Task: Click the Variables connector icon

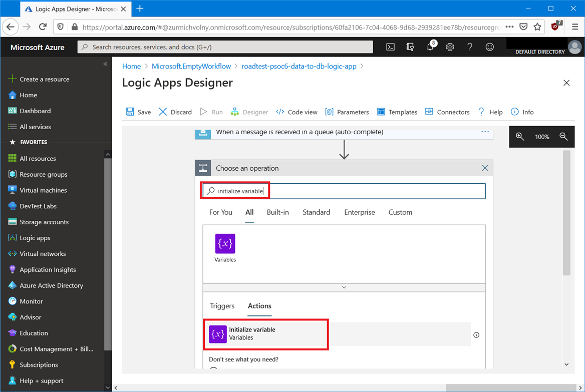Action: 225,244
